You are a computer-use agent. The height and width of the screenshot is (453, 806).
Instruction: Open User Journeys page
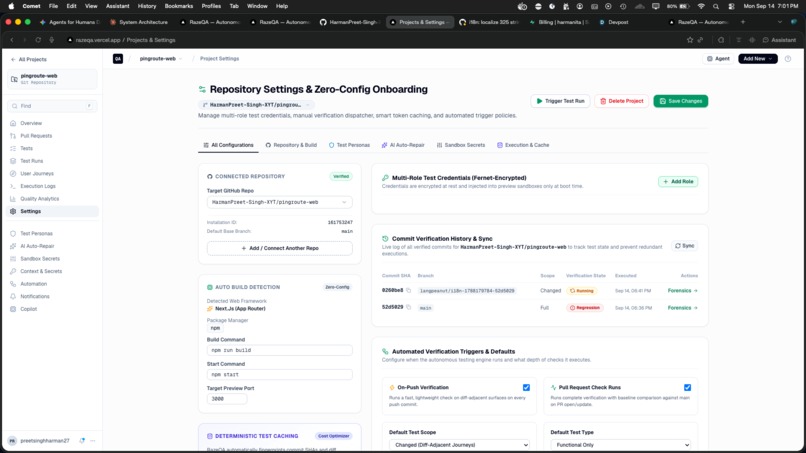(x=36, y=173)
